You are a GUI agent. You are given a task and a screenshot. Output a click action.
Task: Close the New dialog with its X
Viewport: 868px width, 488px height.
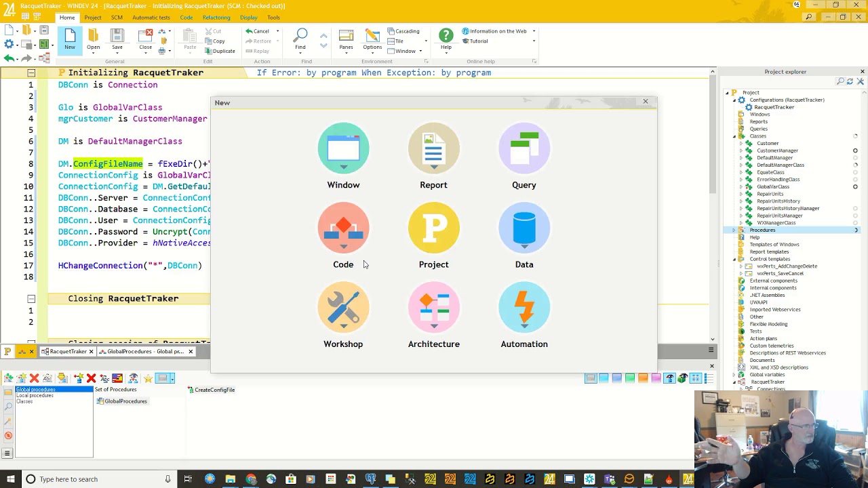[646, 102]
